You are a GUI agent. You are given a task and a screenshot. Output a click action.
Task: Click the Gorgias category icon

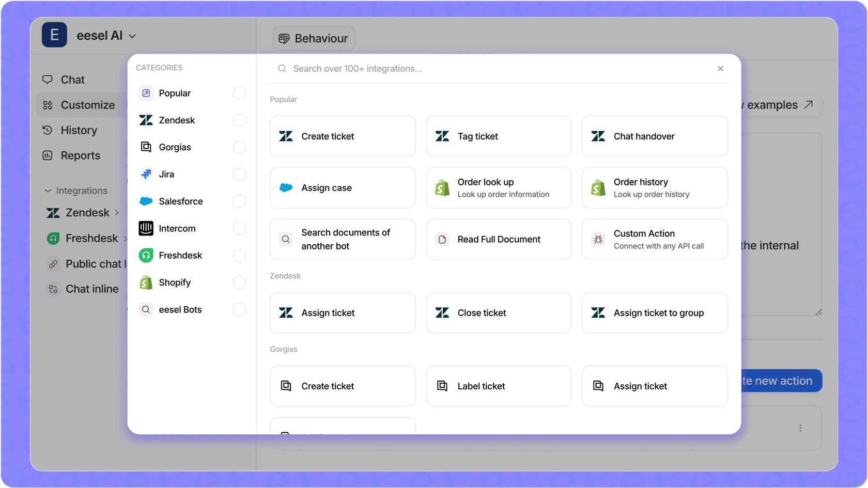point(146,147)
